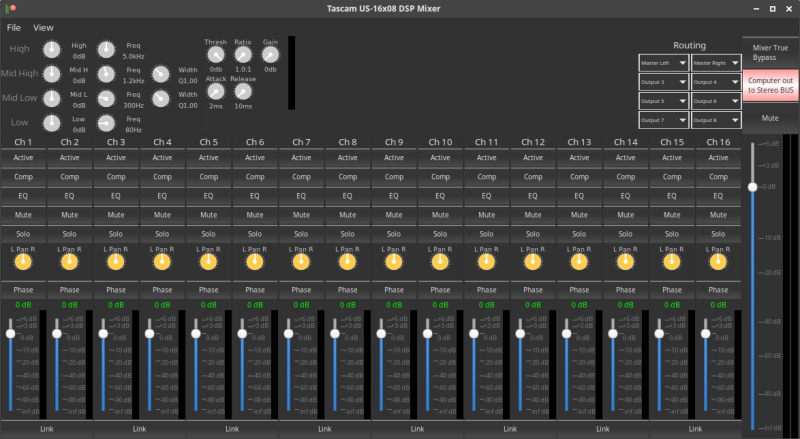Image resolution: width=800 pixels, height=439 pixels.
Task: Click the High band Freq knob
Action: [x=106, y=50]
